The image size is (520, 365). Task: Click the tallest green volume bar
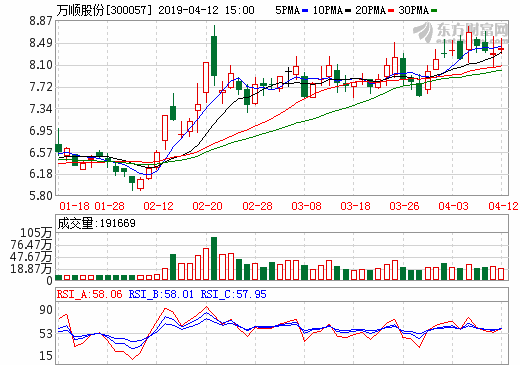click(214, 258)
